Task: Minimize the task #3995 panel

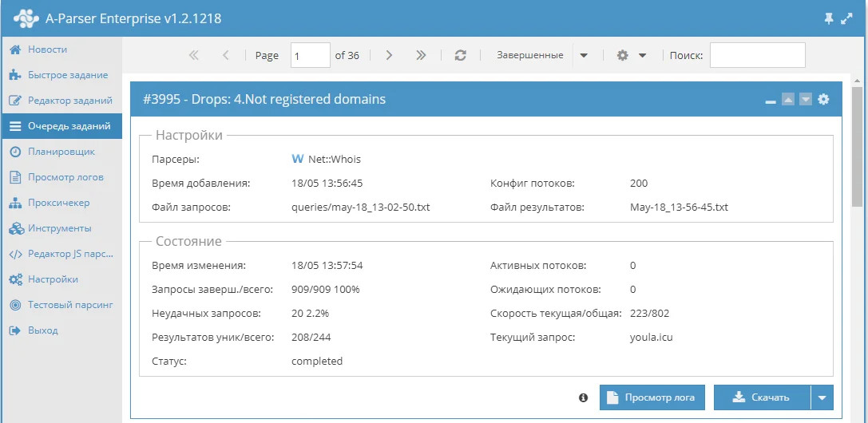Action: [771, 101]
